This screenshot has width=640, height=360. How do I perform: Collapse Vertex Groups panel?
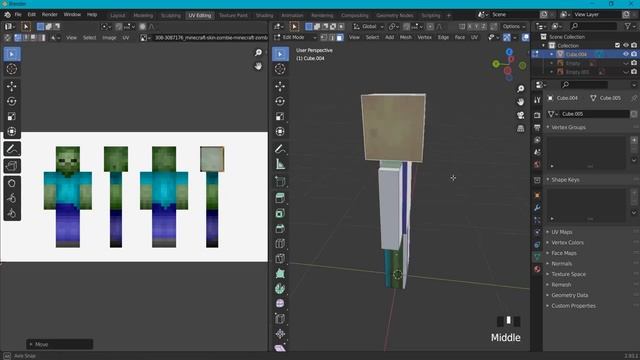click(568, 127)
